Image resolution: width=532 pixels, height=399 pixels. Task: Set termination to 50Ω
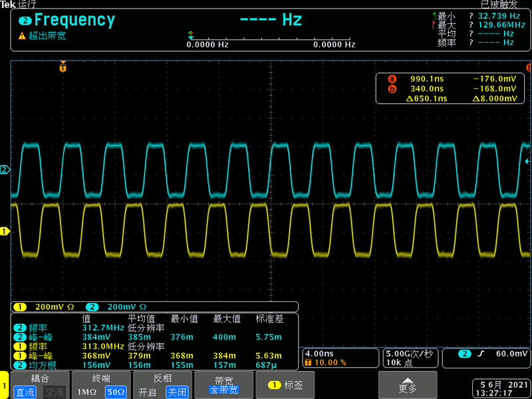(x=115, y=392)
